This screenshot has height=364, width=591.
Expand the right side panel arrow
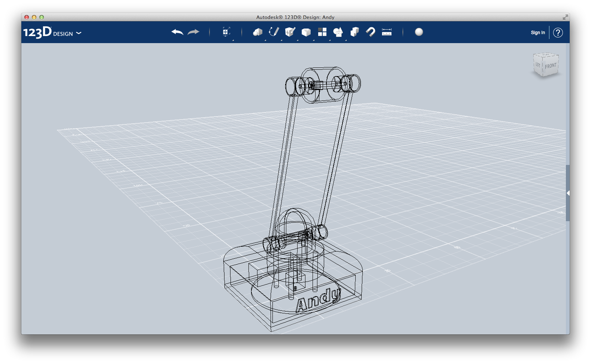[568, 193]
